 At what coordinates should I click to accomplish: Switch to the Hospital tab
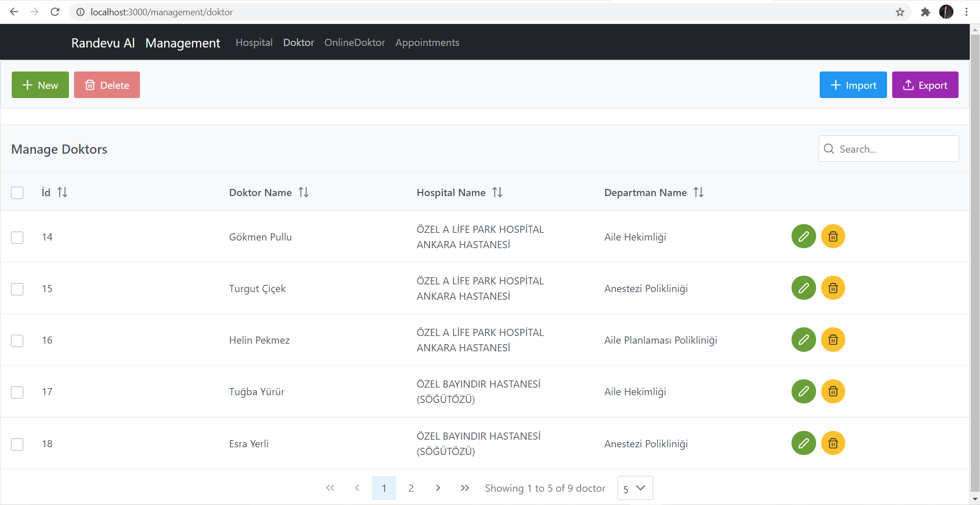pos(254,42)
